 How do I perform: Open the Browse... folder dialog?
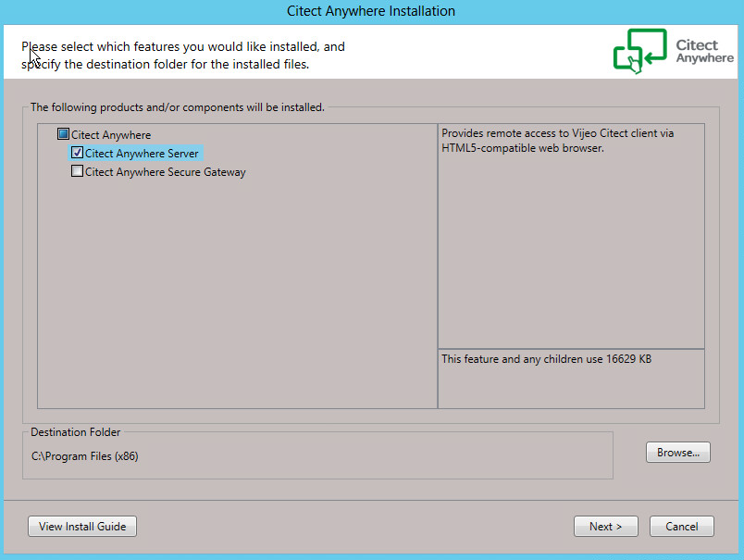[678, 453]
